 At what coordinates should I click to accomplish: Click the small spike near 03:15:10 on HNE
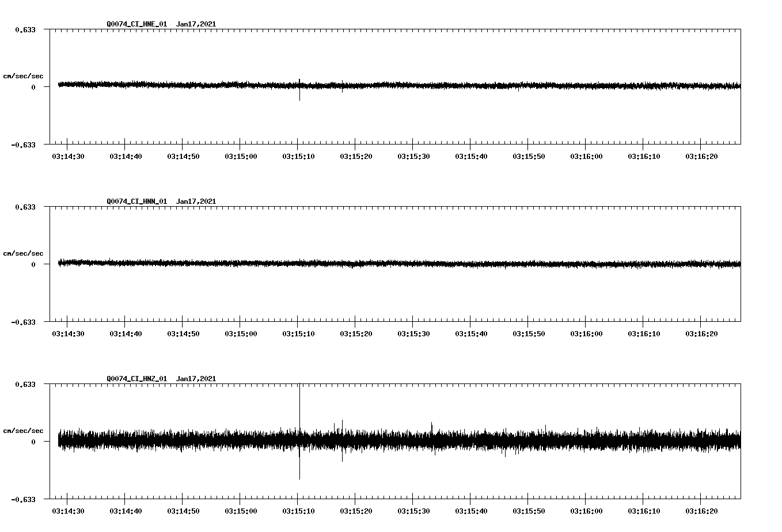point(300,92)
